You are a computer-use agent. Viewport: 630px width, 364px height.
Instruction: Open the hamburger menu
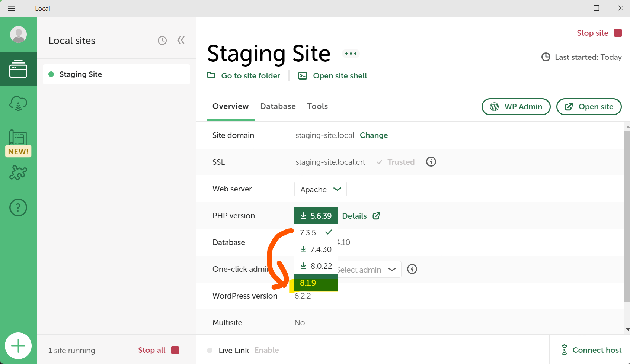pos(12,8)
